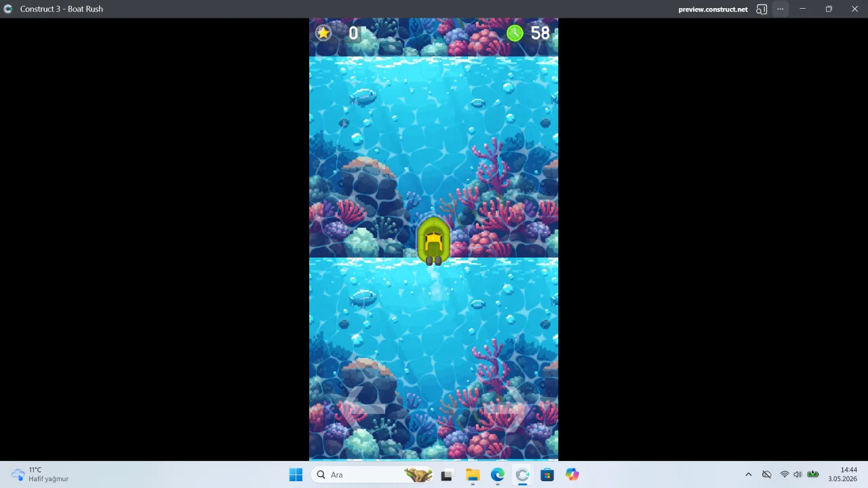Open the Windows Start menu
This screenshot has width=868, height=488.
tap(296, 475)
